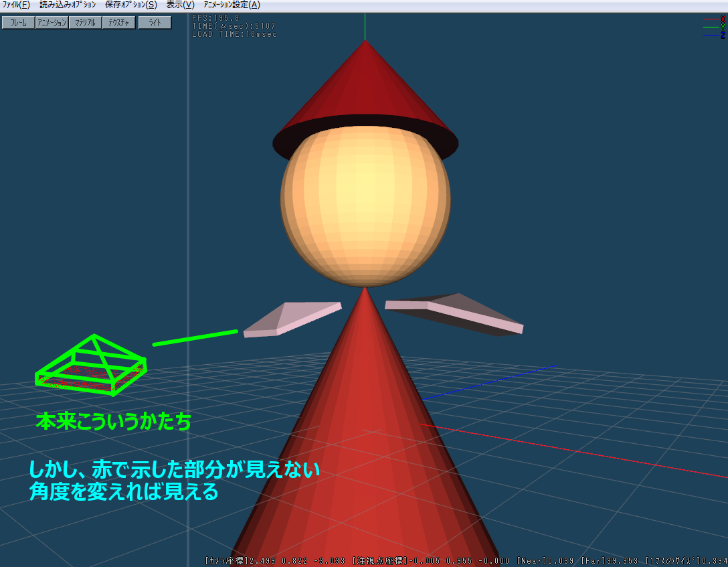The height and width of the screenshot is (567, 728).
Task: Open the ファイル(F) menu
Action: coord(16,5)
